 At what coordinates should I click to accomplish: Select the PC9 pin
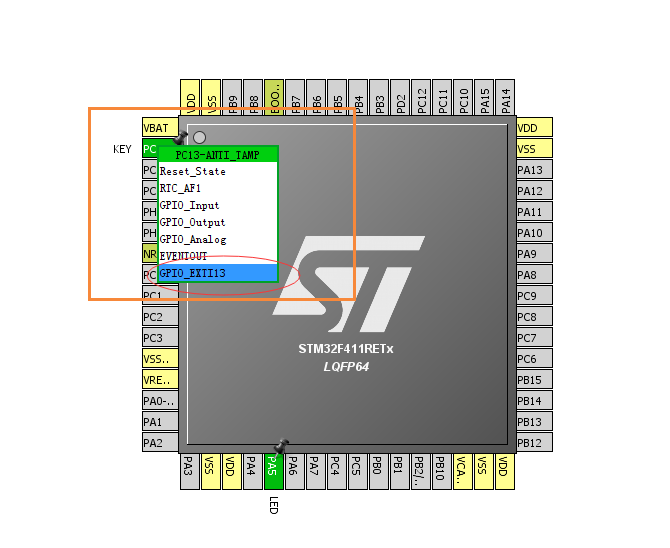(535, 296)
